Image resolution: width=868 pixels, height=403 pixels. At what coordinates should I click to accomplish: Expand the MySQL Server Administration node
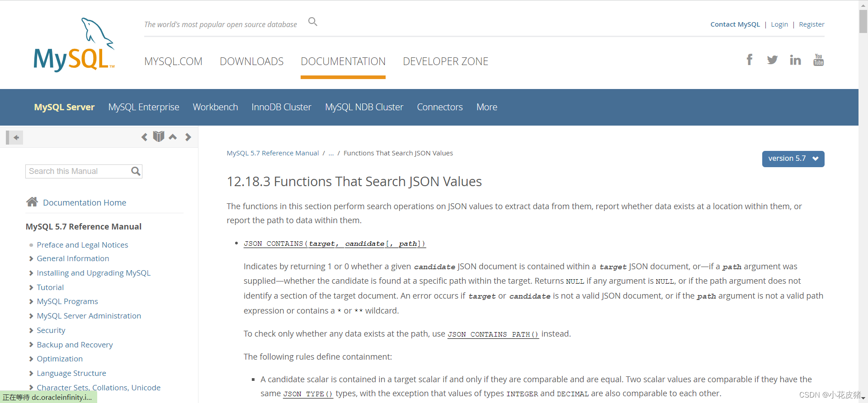click(x=31, y=316)
